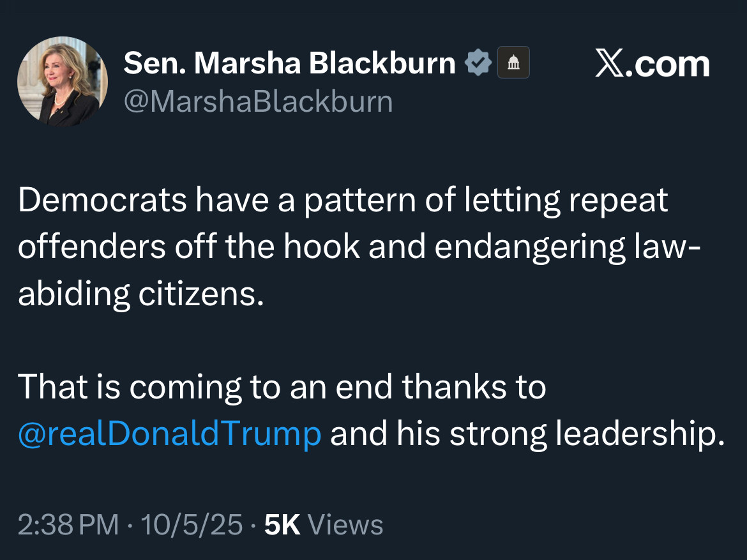Viewport: 747px width, 560px height.
Task: Click the Sen. Marsha Blackburn display name
Action: click(289, 63)
